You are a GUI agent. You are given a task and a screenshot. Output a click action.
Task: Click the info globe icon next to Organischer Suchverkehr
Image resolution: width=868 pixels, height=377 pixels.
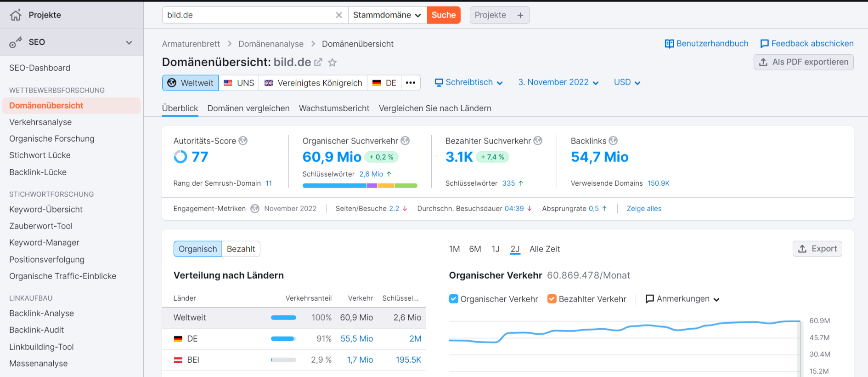pos(405,141)
